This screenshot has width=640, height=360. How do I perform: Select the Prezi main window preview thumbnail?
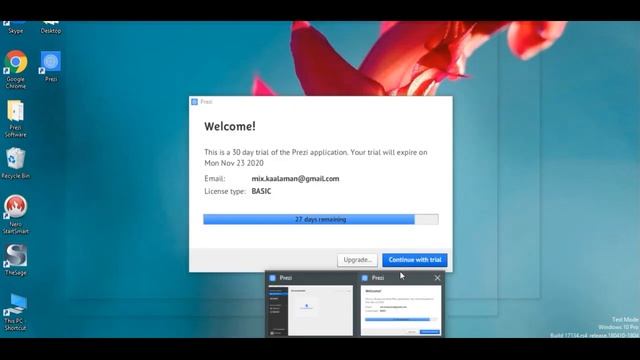(310, 310)
